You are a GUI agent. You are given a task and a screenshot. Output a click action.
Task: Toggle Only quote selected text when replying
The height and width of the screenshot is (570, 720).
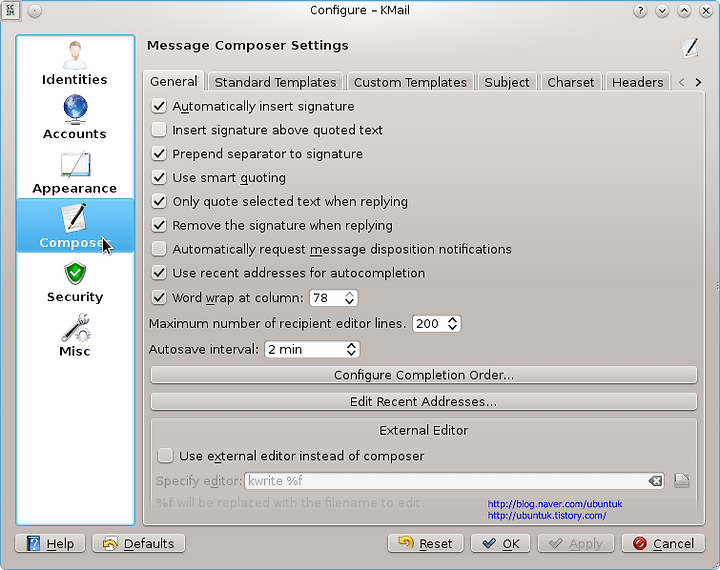click(159, 202)
